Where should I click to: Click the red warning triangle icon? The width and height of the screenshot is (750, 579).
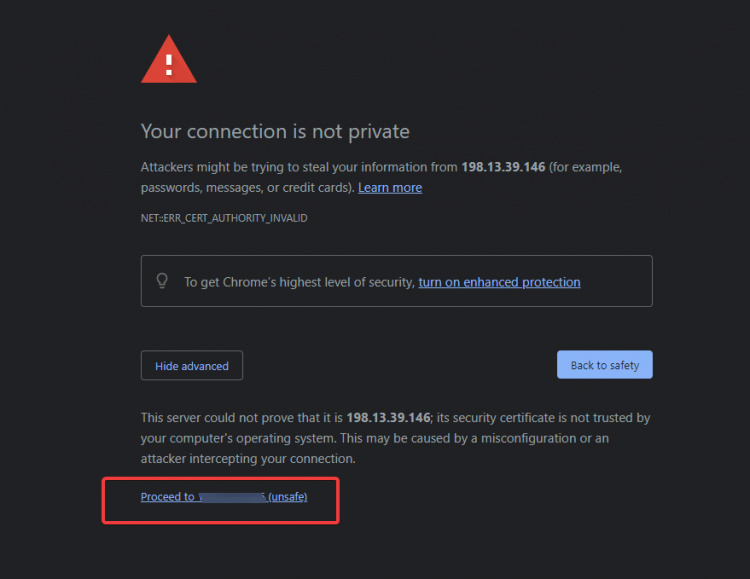point(169,62)
